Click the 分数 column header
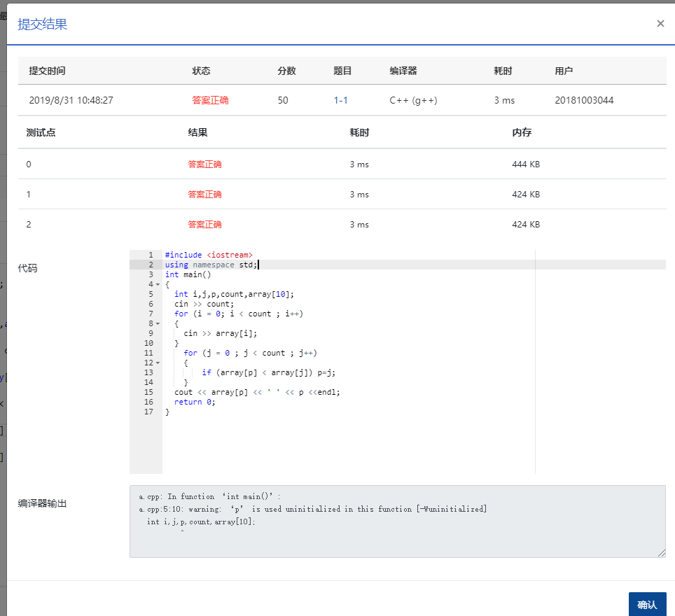The height and width of the screenshot is (616, 675). [x=286, y=71]
